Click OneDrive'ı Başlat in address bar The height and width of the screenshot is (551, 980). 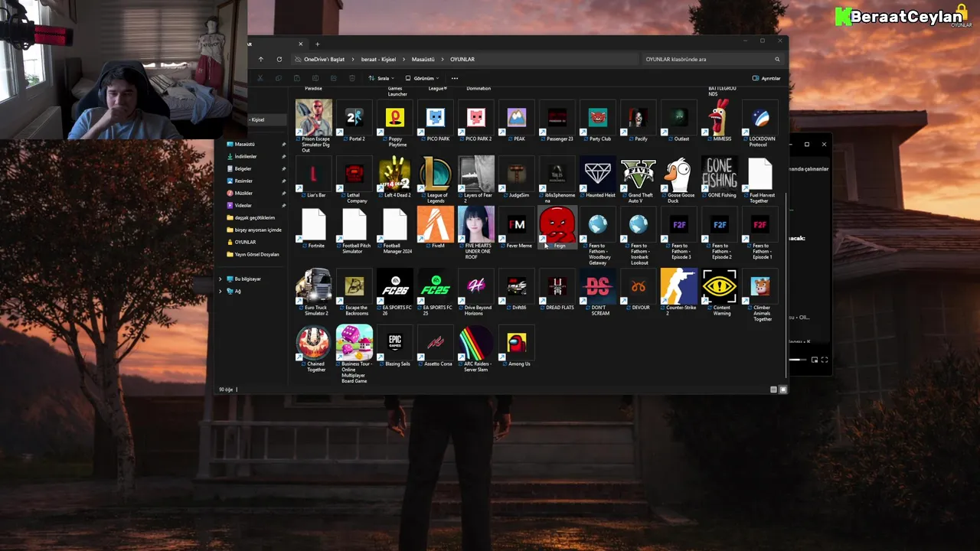point(324,59)
